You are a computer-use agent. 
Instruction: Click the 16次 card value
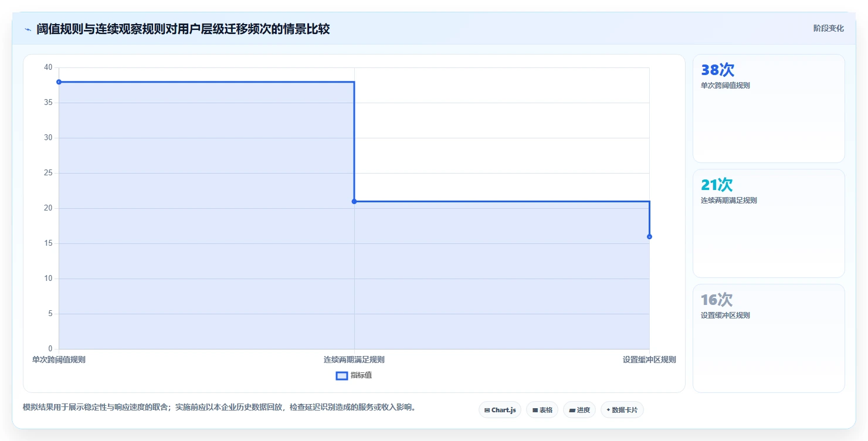(717, 300)
